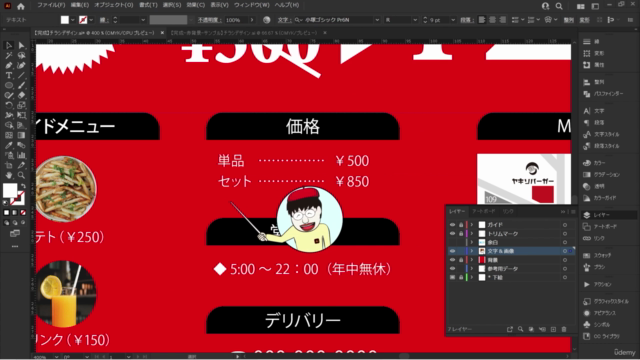This screenshot has height=360, width=640.
Task: Open the font size 9 pt dropdown
Action: tap(453, 20)
